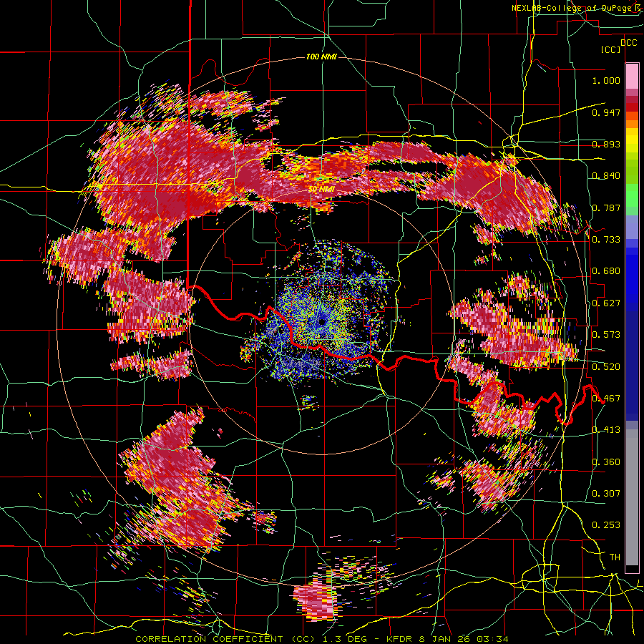The height and width of the screenshot is (644, 644).
Task: Click the 0.253 legend value
Action: click(x=606, y=525)
